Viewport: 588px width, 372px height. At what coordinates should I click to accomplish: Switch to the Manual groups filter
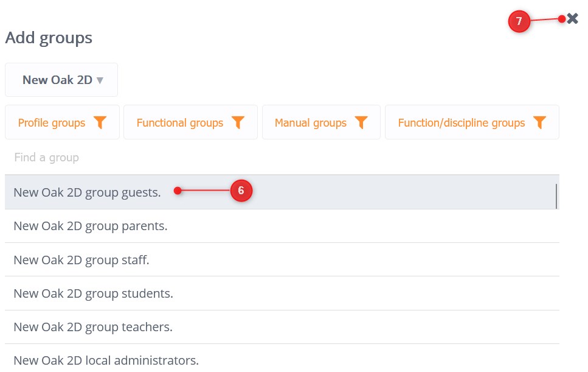coord(311,122)
